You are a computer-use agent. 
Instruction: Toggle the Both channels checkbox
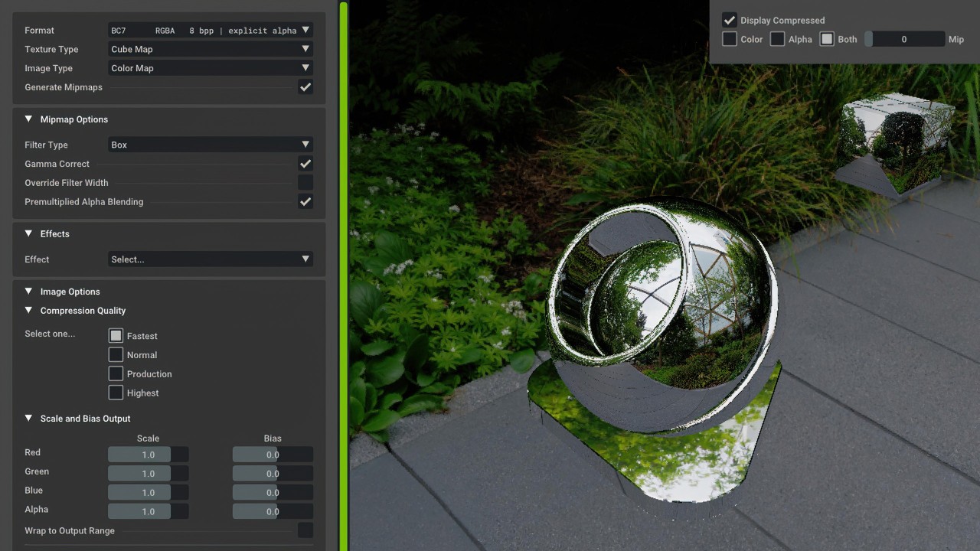coord(825,38)
